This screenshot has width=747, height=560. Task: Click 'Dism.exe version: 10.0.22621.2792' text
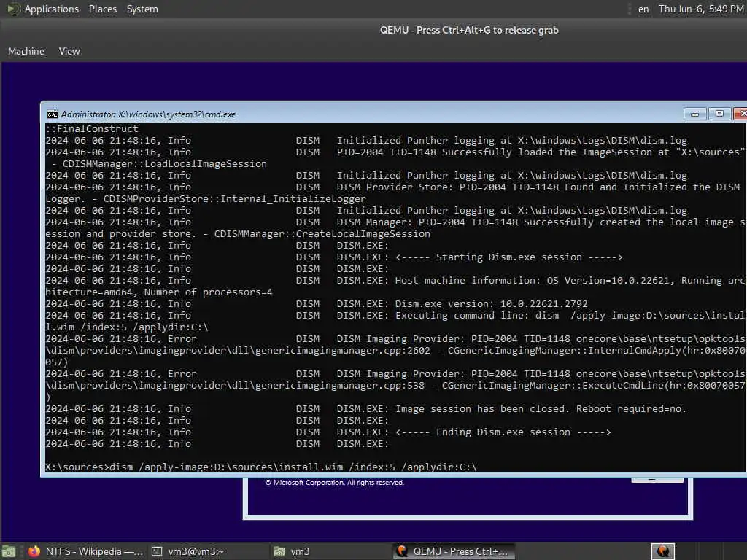(491, 304)
